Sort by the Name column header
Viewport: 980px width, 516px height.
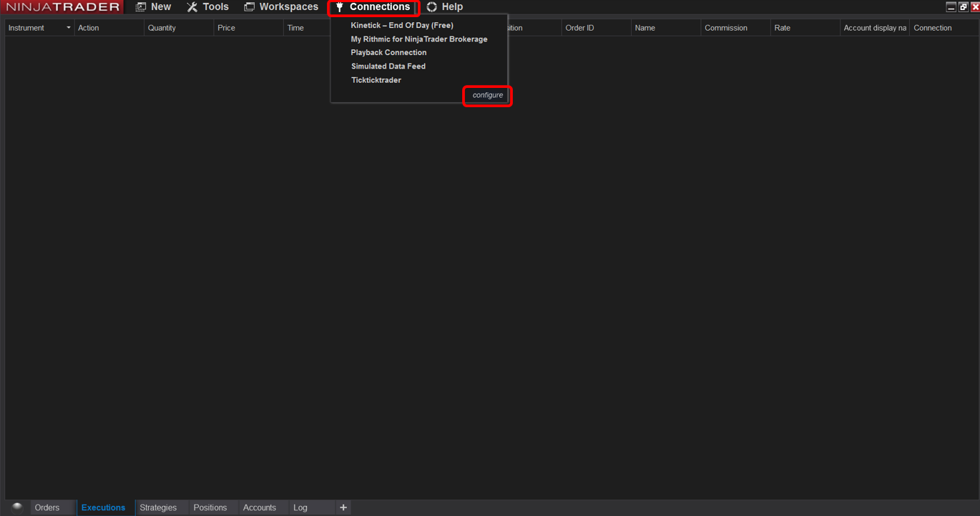(x=666, y=28)
